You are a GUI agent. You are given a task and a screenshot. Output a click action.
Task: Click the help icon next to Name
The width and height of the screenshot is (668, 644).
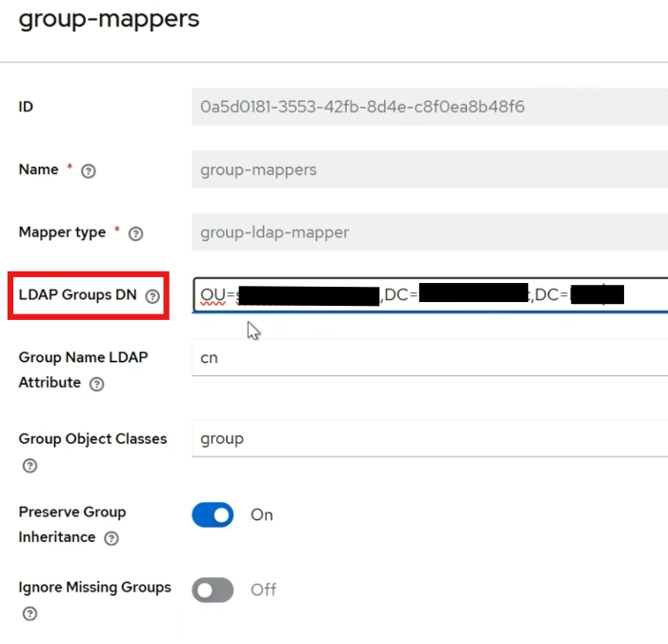click(89, 171)
